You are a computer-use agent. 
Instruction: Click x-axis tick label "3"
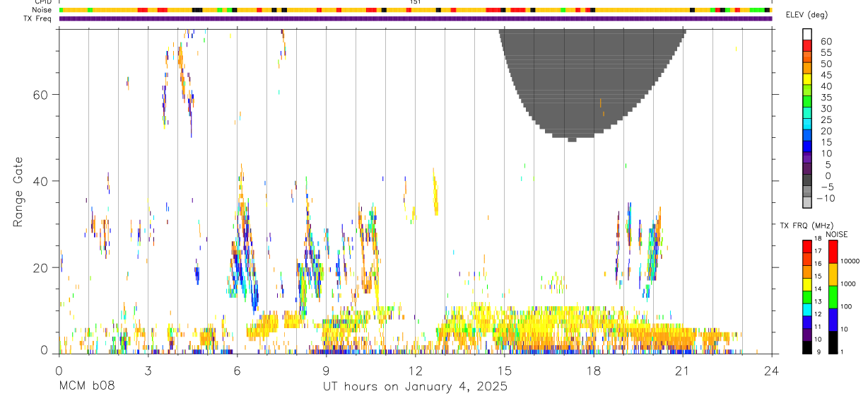148,371
